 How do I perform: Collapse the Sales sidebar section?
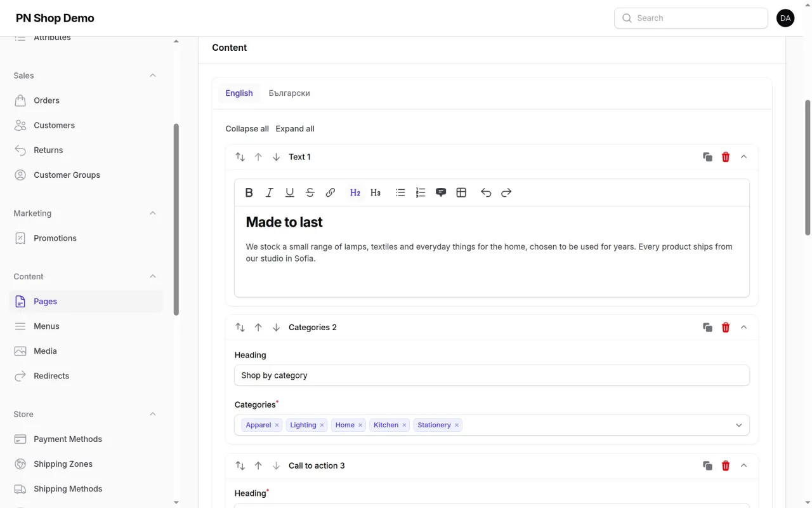[152, 76]
